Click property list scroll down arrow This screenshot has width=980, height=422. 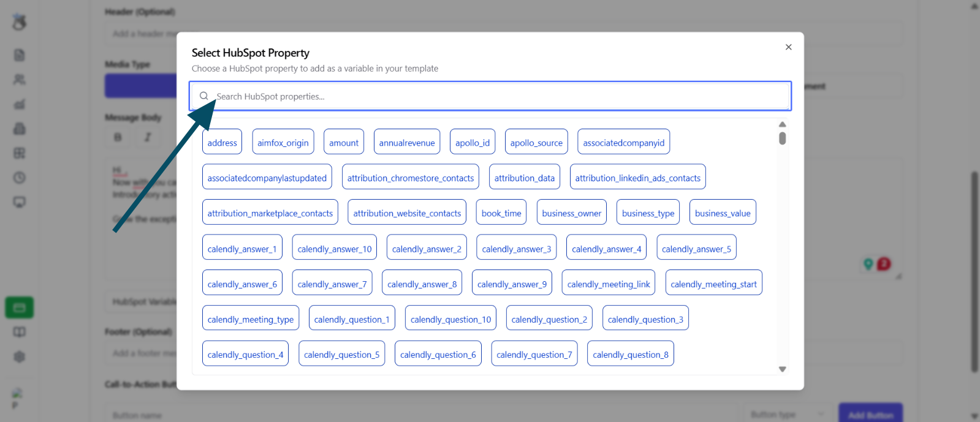(783, 369)
